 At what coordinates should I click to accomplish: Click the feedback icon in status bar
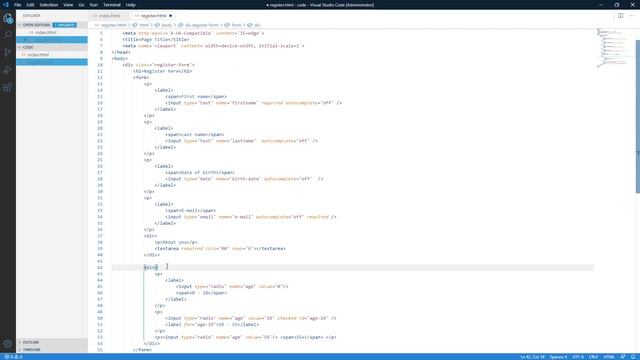[x=623, y=357]
